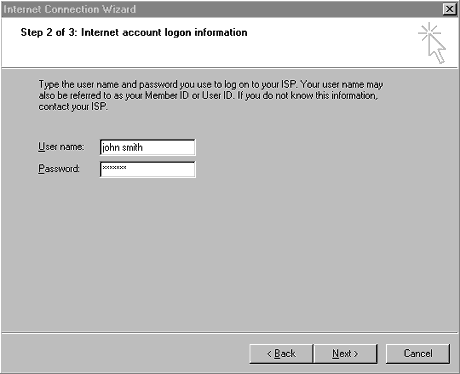The width and height of the screenshot is (460, 374).
Task: Click the User name label
Action: point(61,147)
